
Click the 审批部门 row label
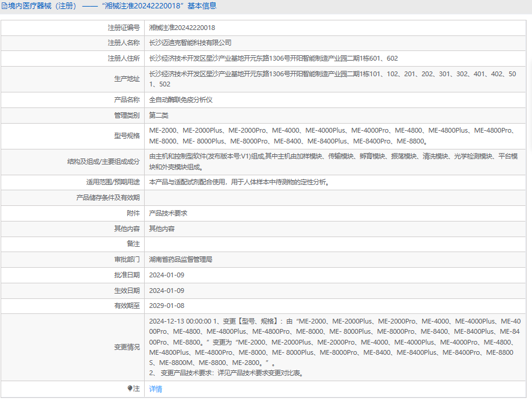coord(127,259)
